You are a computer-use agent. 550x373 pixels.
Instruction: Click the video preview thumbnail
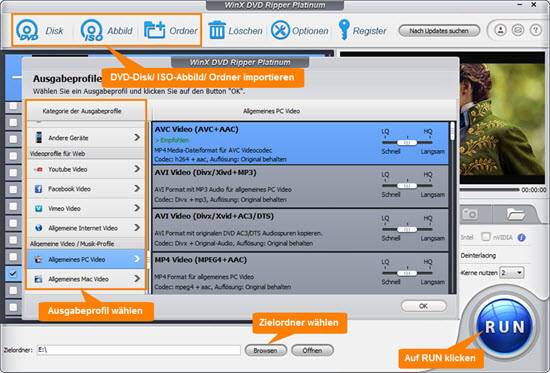(502, 119)
